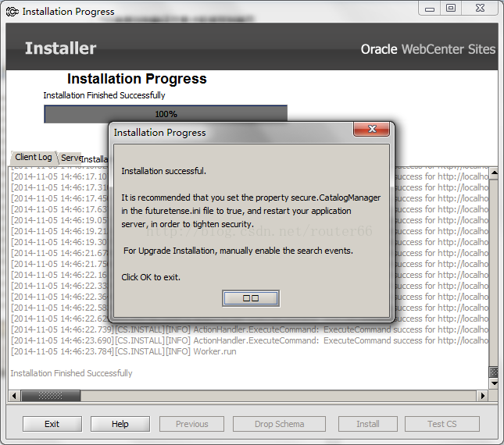The width and height of the screenshot is (504, 445).
Task: Click the horizontal scrollbar left arrow
Action: click(x=14, y=396)
